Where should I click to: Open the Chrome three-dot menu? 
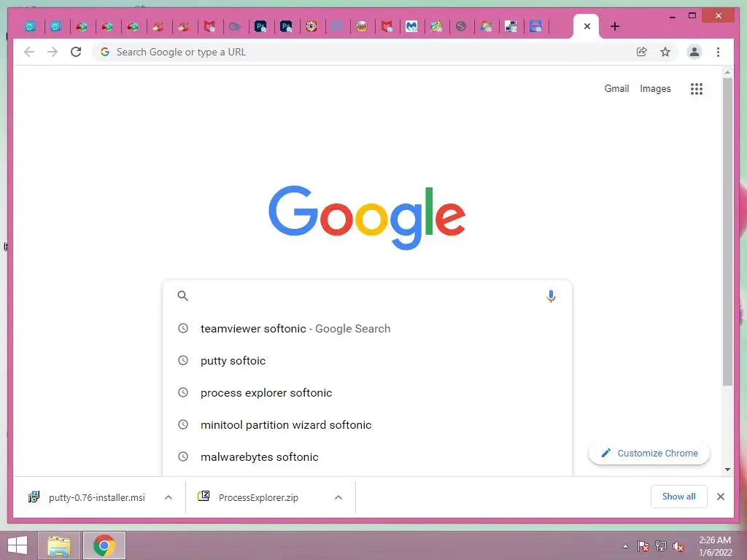click(x=718, y=52)
